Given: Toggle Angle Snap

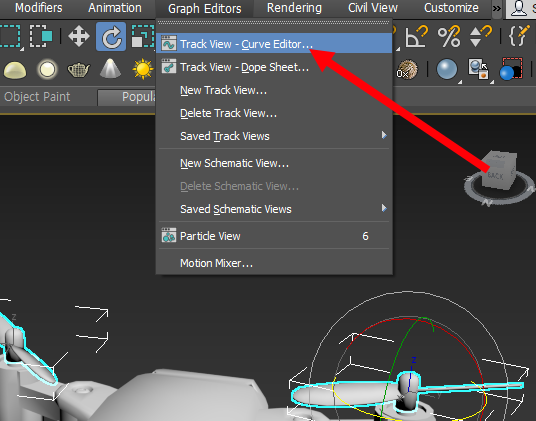Looking at the screenshot, I should (416, 36).
